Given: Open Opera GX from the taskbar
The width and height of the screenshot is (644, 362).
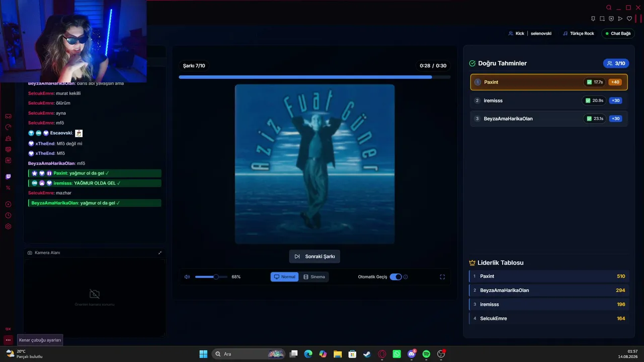Looking at the screenshot, I should click(382, 354).
